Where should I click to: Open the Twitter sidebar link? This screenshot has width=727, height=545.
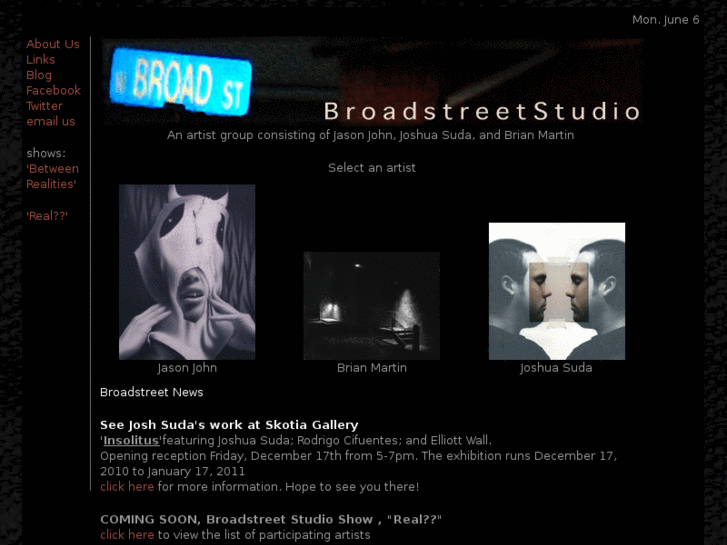click(x=45, y=106)
